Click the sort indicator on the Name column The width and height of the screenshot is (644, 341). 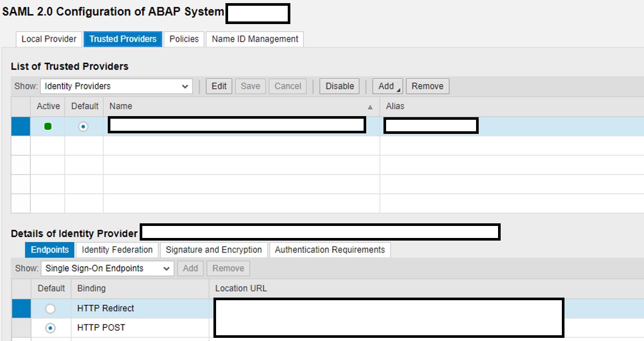tap(370, 106)
